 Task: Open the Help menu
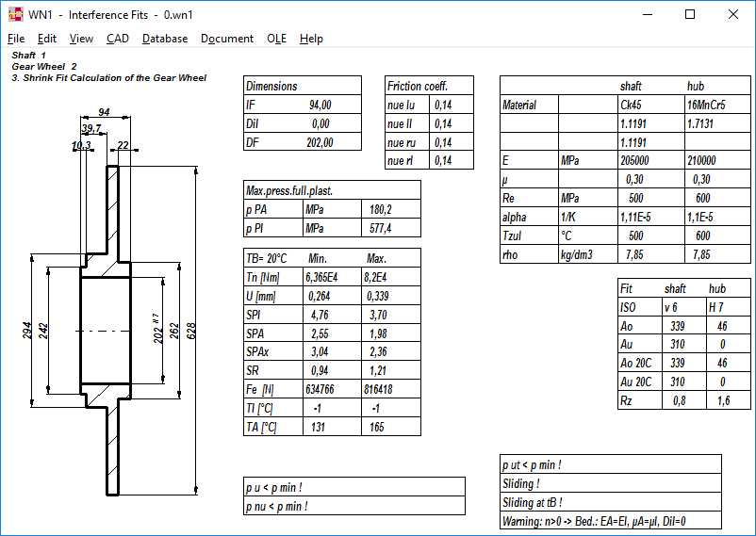311,39
